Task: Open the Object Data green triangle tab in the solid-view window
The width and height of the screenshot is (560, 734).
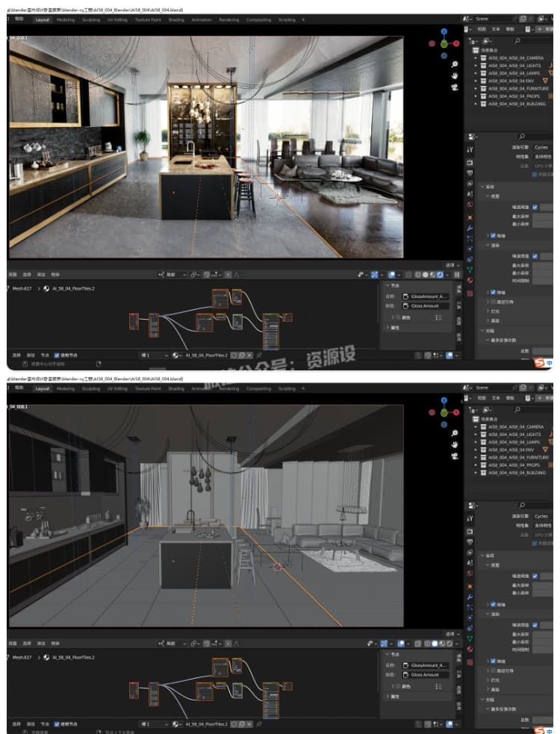Action: tap(470, 638)
